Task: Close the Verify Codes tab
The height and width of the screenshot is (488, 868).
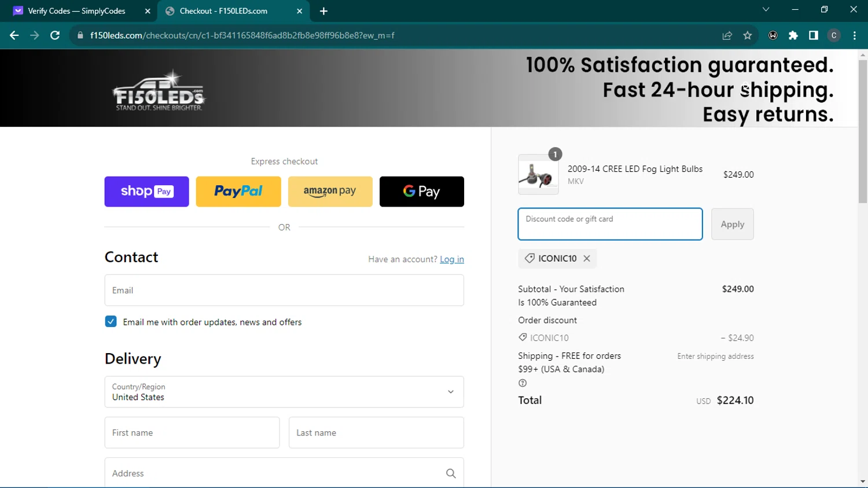Action: pyautogui.click(x=148, y=11)
